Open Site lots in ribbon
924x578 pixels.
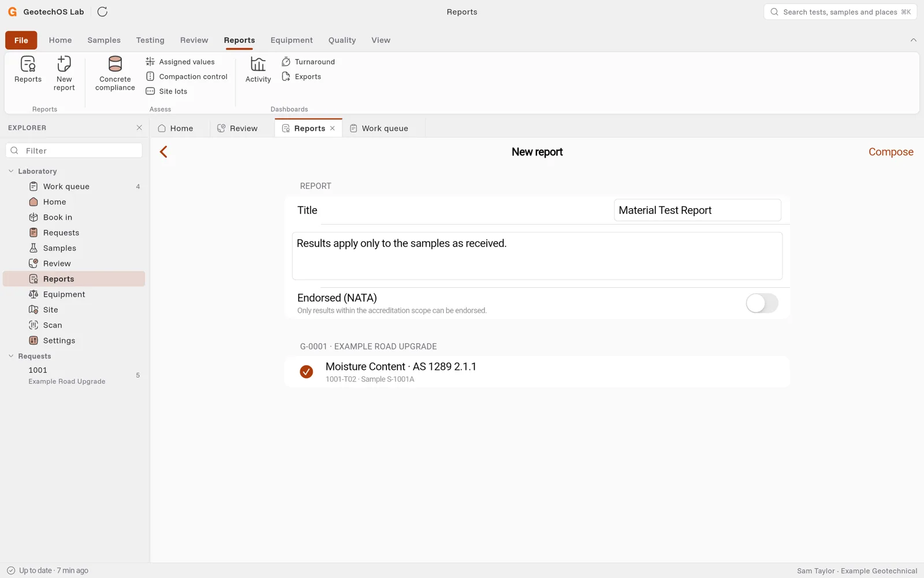pyautogui.click(x=166, y=91)
